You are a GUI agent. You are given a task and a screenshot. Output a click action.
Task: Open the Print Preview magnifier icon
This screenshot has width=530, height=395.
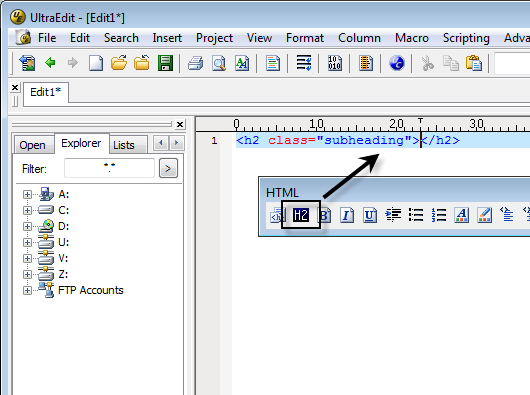(x=219, y=63)
